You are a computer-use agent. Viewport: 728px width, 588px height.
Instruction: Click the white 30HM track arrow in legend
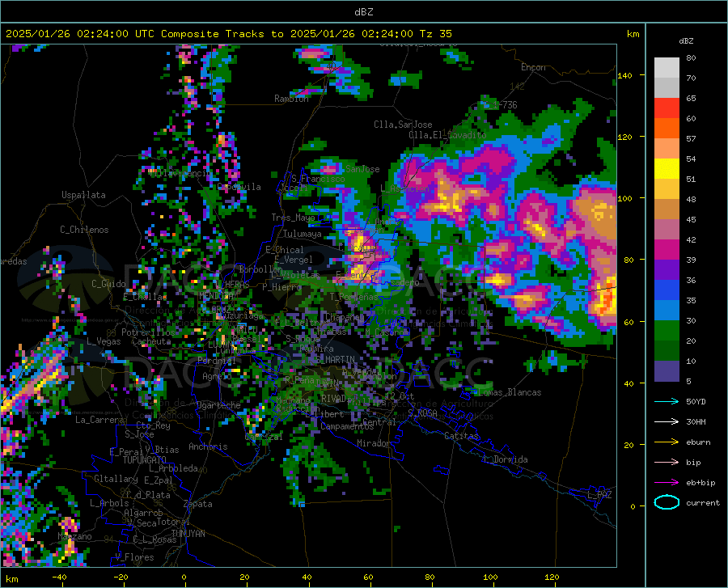pos(667,422)
